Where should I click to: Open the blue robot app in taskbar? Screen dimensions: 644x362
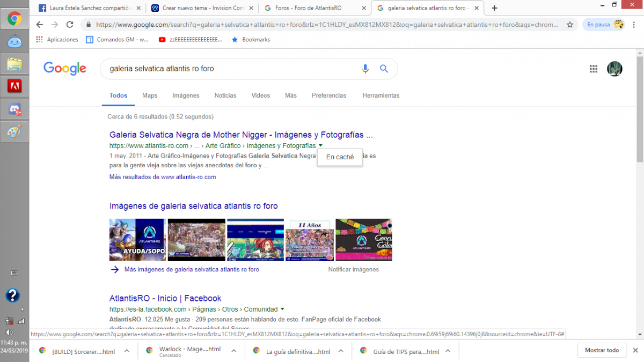pyautogui.click(x=14, y=42)
